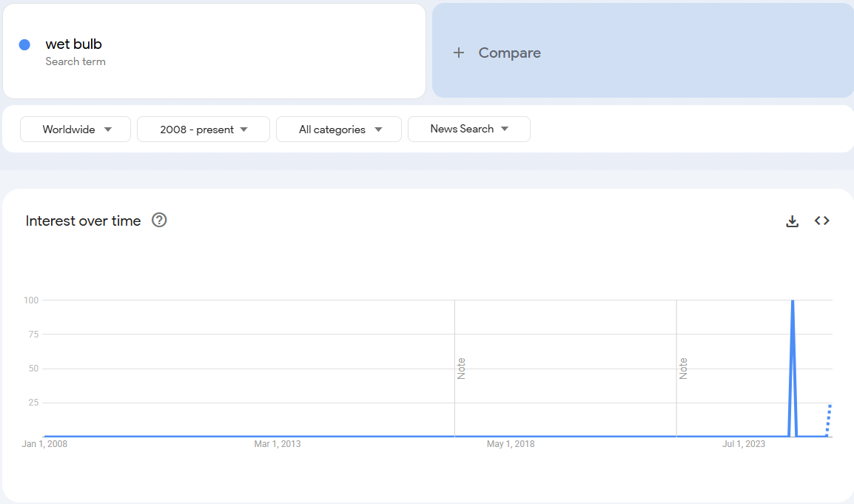Click the Jul 1, 2023 axis label
Screen dimensions: 854x504
coord(744,444)
